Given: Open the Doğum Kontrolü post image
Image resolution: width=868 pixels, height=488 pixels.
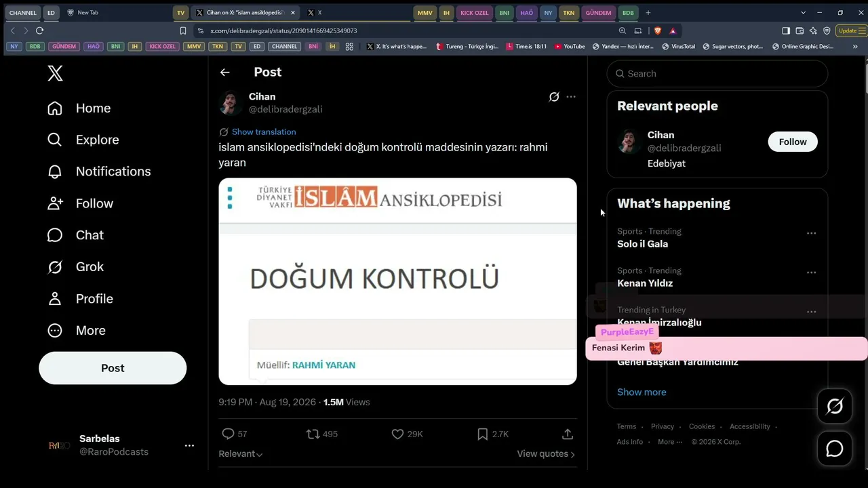Looking at the screenshot, I should click(397, 281).
